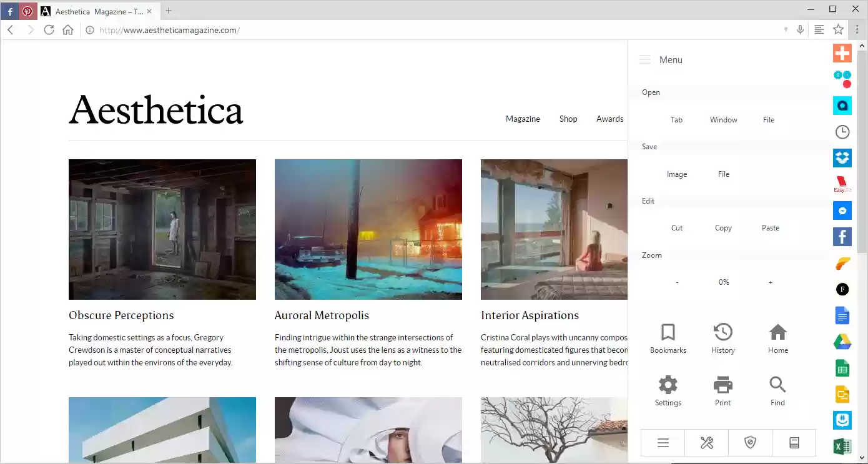Expand the address bar dropdown arrow
868x464 pixels.
(x=786, y=30)
